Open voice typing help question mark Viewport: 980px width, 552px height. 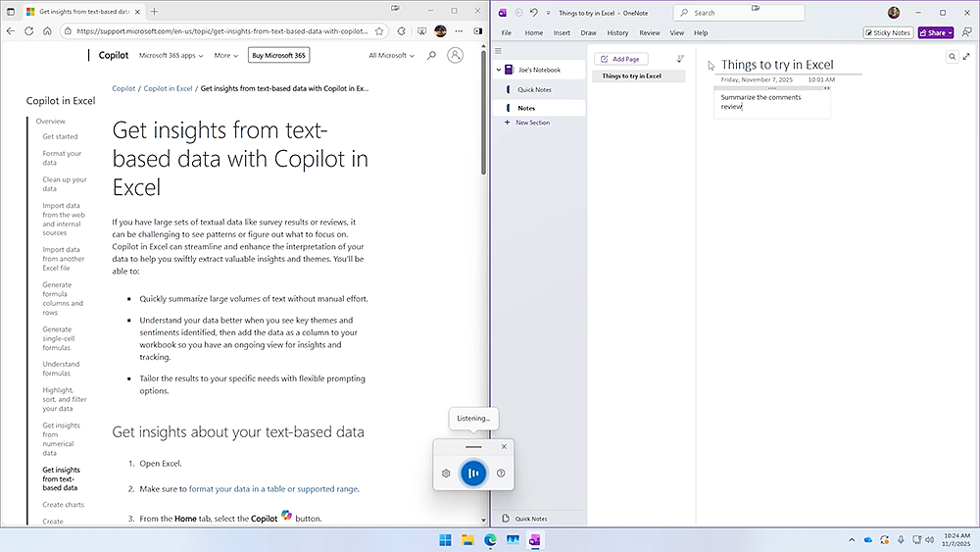(x=501, y=473)
